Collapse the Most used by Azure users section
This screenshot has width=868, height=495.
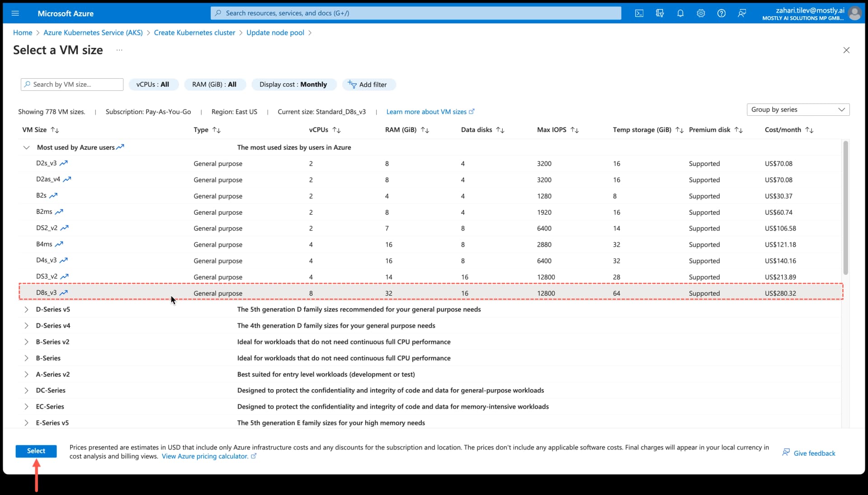point(26,147)
